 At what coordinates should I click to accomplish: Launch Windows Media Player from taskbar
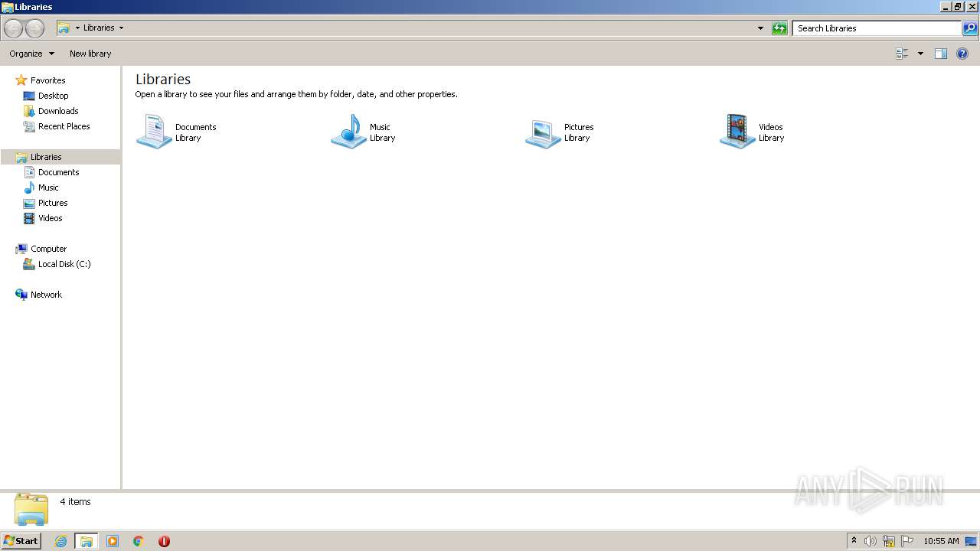(x=113, y=541)
